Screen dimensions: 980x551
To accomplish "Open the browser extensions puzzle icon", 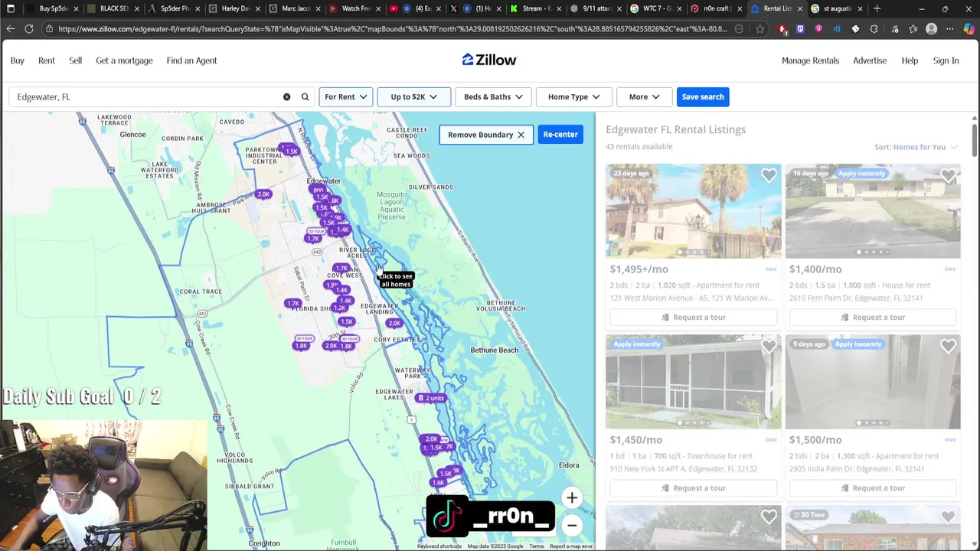I will coord(874,29).
